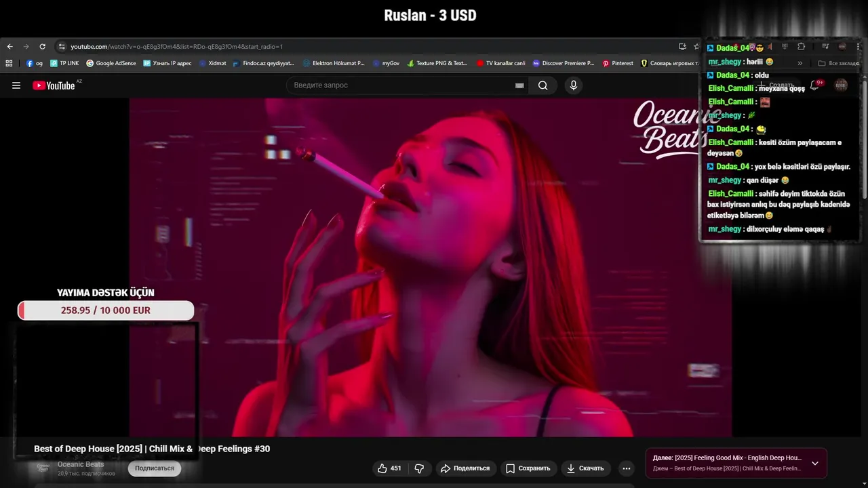Open the Google AdSense bookmark
This screenshot has height=488, width=868.
[111, 63]
